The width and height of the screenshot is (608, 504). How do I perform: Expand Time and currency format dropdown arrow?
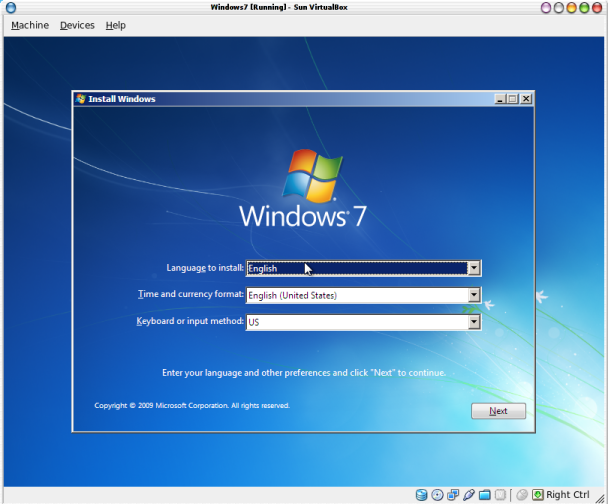tap(474, 295)
